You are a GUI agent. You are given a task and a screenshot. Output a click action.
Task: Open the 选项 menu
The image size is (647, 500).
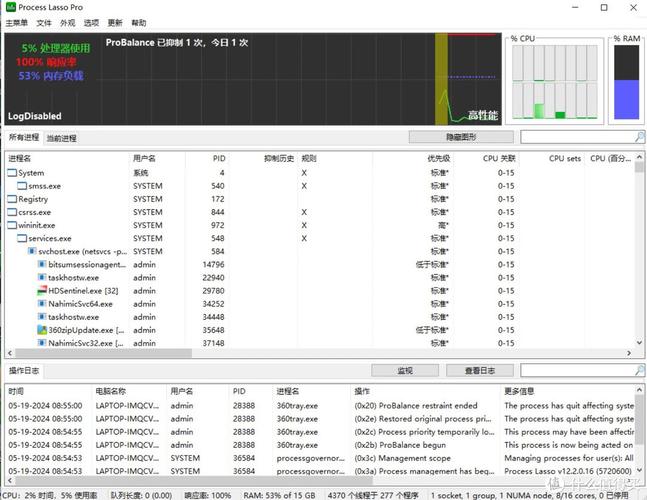pos(91,23)
